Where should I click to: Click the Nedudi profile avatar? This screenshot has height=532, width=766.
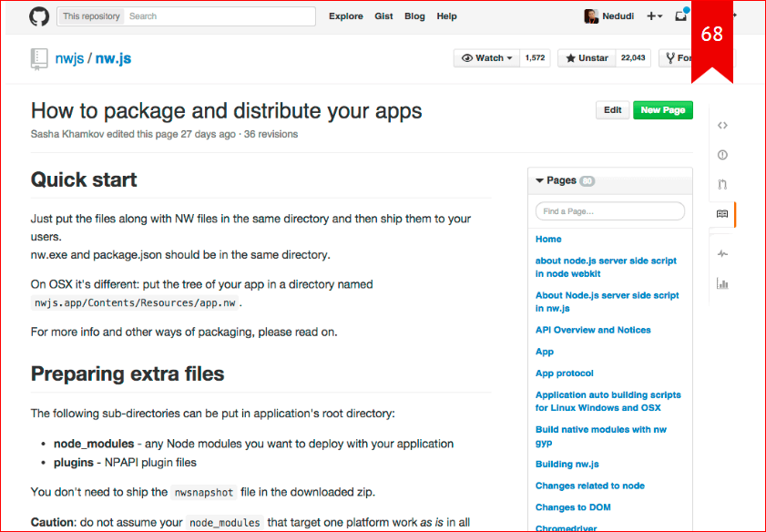tap(591, 16)
